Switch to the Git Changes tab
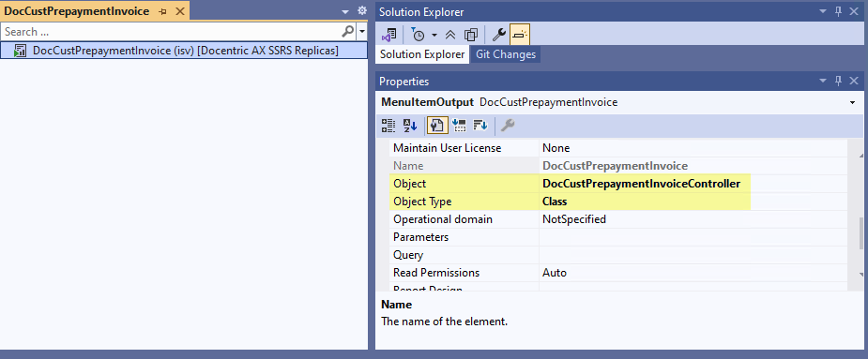868x359 pixels. 506,54
